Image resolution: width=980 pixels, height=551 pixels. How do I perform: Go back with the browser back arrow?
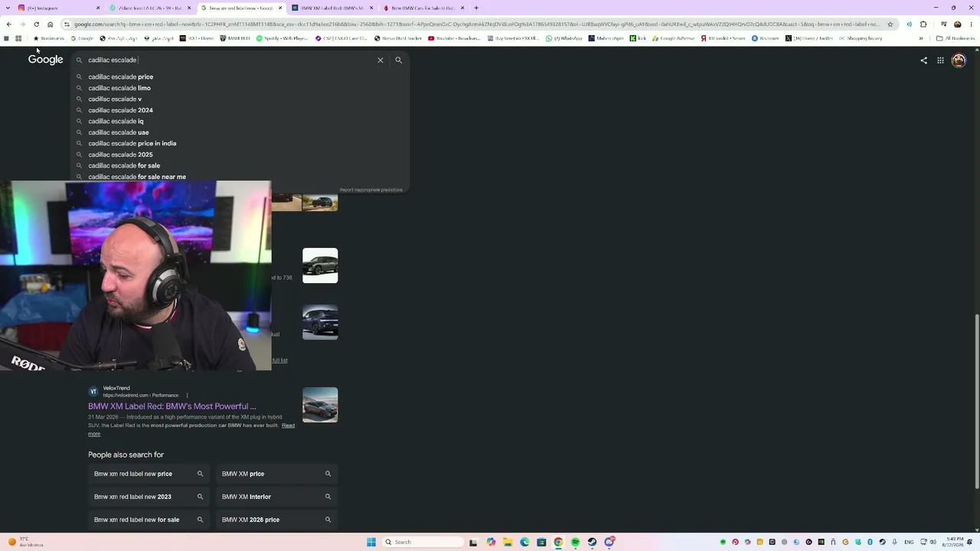pyautogui.click(x=8, y=24)
